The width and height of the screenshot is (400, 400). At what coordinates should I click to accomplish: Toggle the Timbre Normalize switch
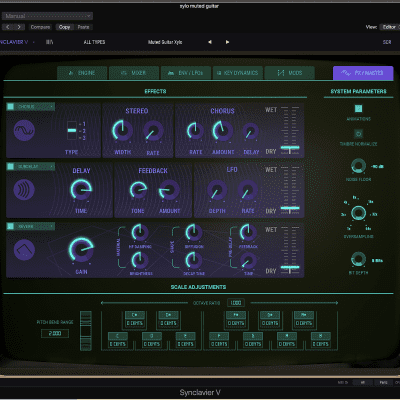pyautogui.click(x=358, y=134)
